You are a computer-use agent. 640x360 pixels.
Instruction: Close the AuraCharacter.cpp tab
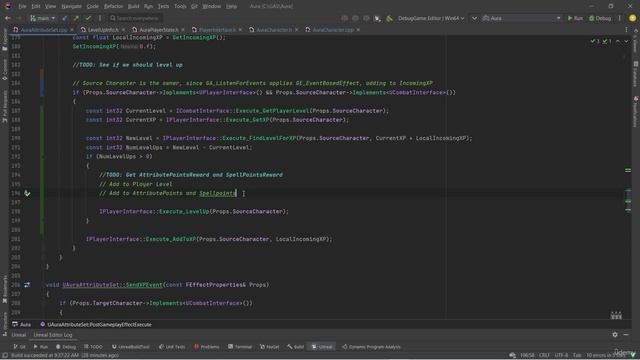click(x=358, y=30)
